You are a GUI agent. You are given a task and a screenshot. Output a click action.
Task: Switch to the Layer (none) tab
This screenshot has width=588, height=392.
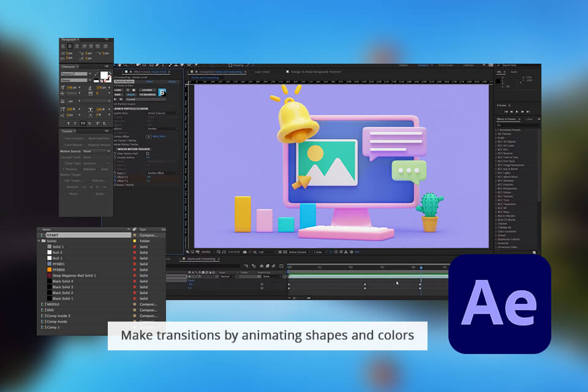click(262, 72)
